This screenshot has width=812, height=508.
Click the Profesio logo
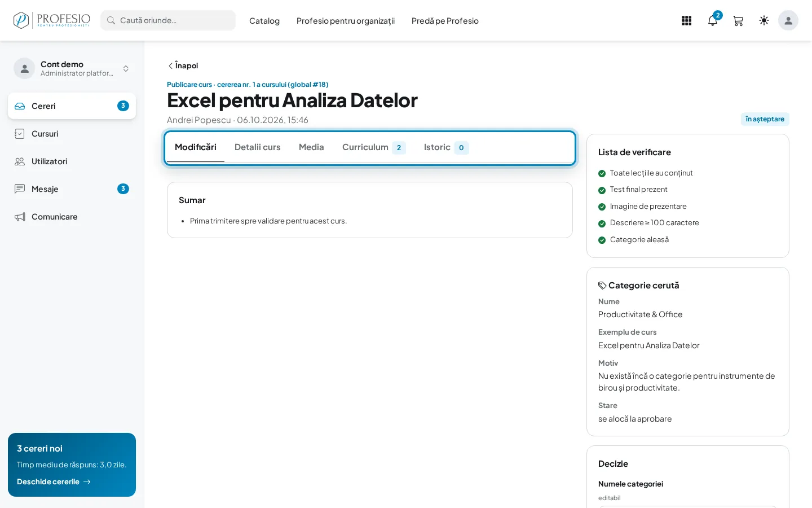point(52,20)
